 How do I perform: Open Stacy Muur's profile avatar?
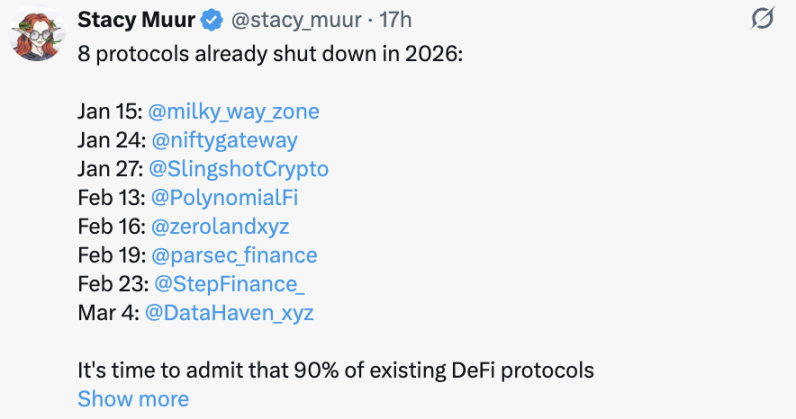click(37, 35)
